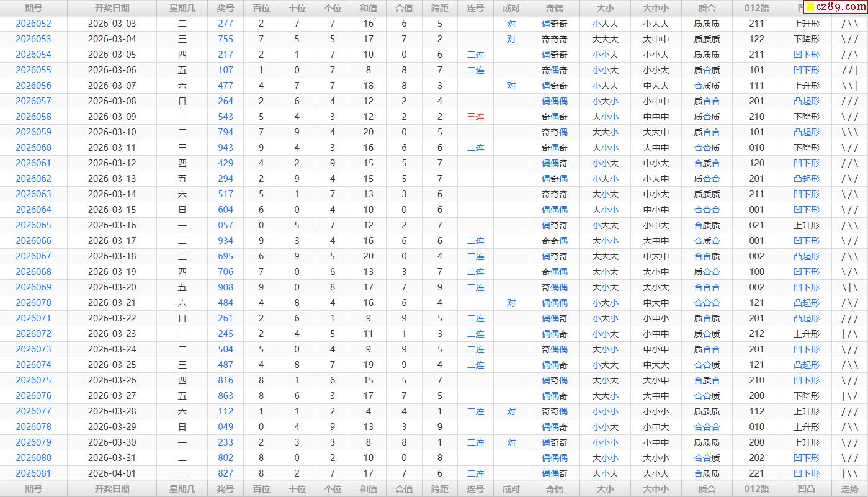The width and height of the screenshot is (868, 497).
Task: Click the yellow square icon beside cz89.com
Action: [810, 7]
